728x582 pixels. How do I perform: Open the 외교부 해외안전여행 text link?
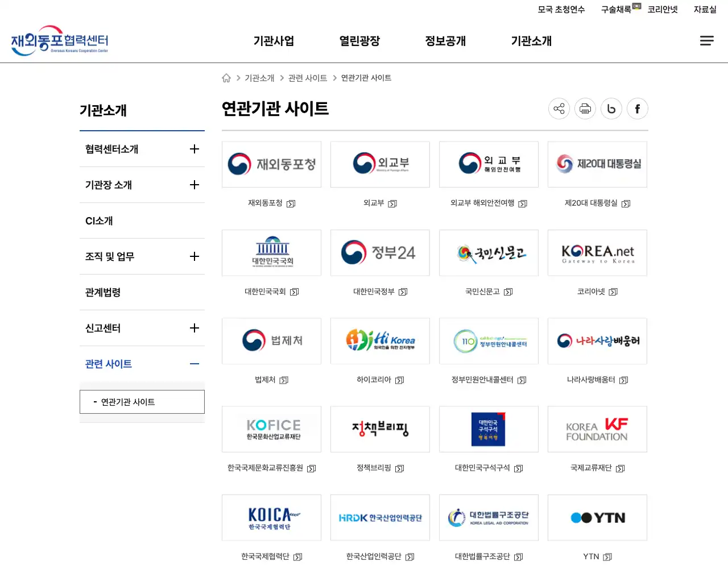pos(482,203)
